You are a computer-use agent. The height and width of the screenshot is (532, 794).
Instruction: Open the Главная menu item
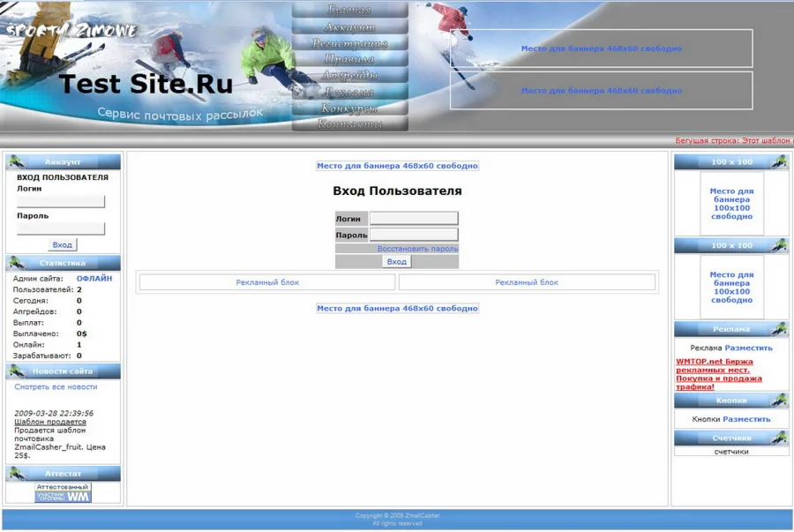pyautogui.click(x=350, y=10)
